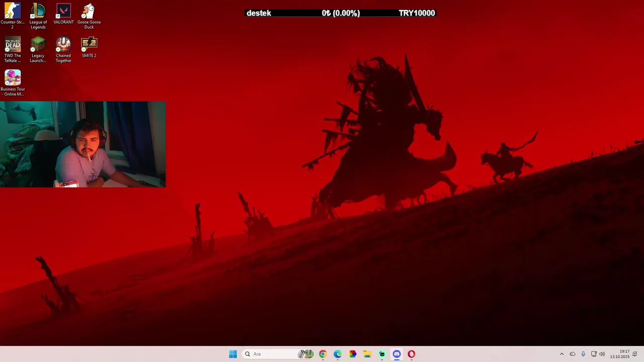Open the network status tray icon
The height and width of the screenshot is (362, 644).
[594, 354]
